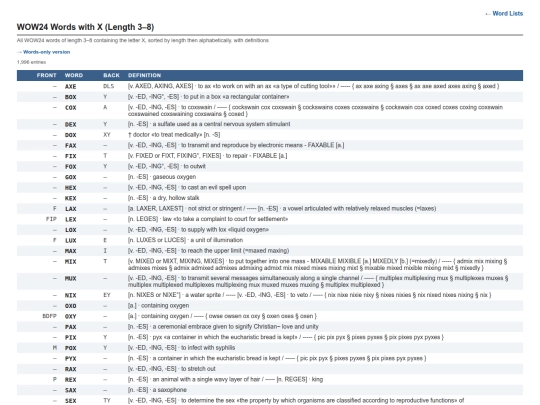
Task: Select the word LAX in the table
Action: [x=71, y=209]
